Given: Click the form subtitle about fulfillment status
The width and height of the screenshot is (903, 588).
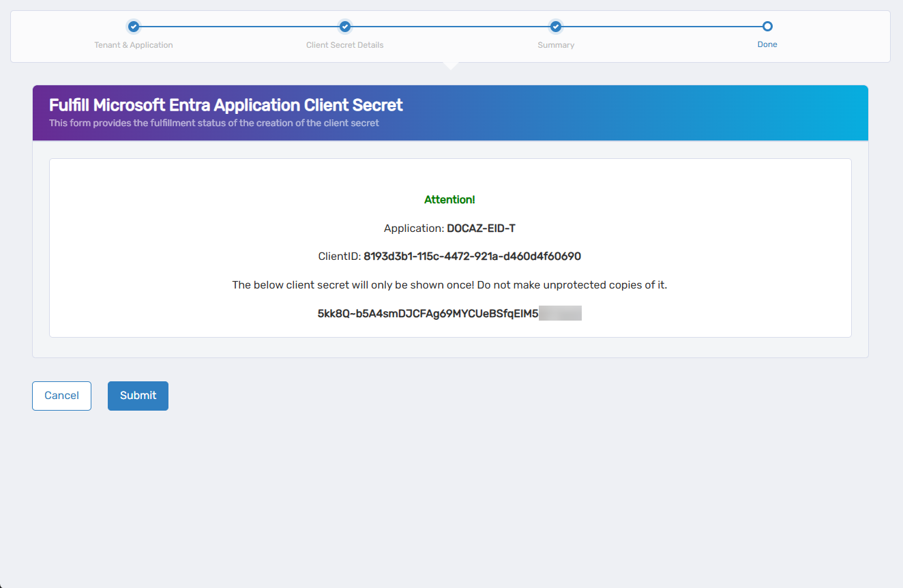Looking at the screenshot, I should coord(213,123).
